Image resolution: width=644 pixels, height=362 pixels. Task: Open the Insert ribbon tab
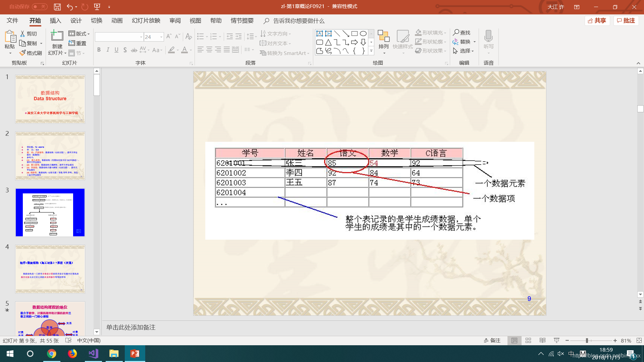coord(55,21)
